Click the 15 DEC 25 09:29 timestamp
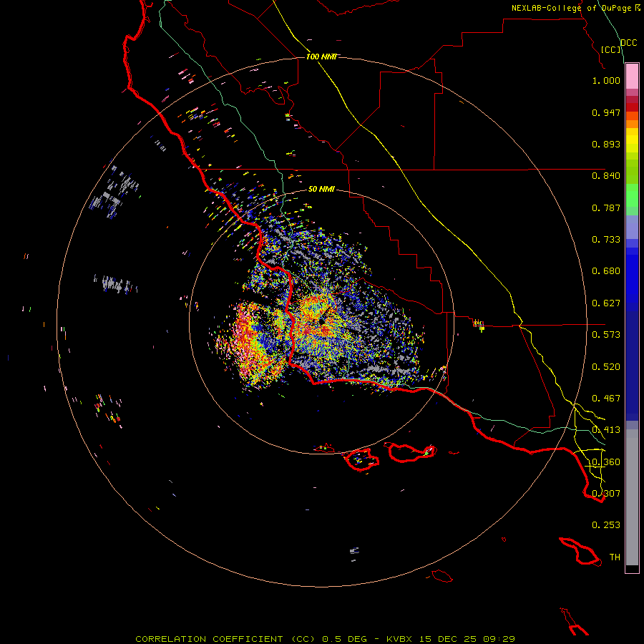 pos(467,639)
